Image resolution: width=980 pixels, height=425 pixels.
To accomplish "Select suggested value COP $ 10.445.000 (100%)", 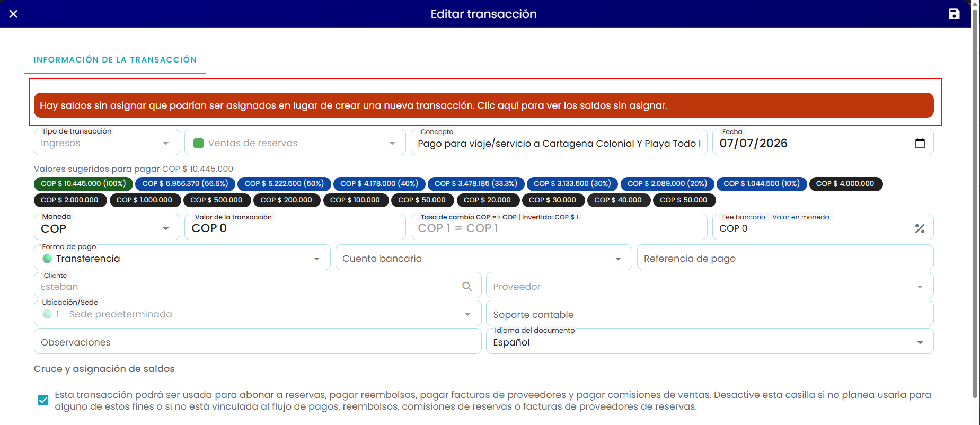I will [83, 184].
